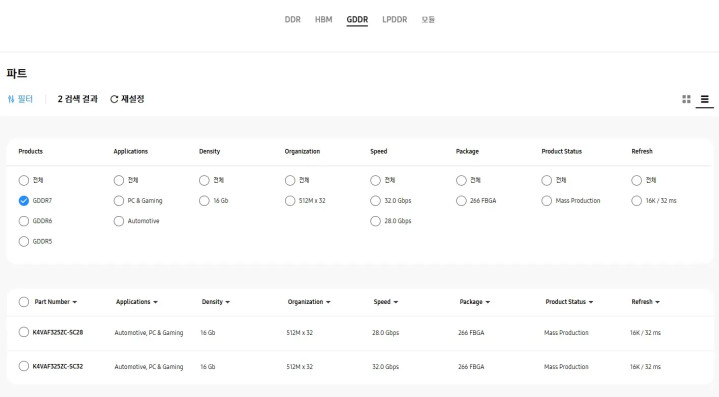Open part K4VAF325ZC-SC28 link

[58, 332]
